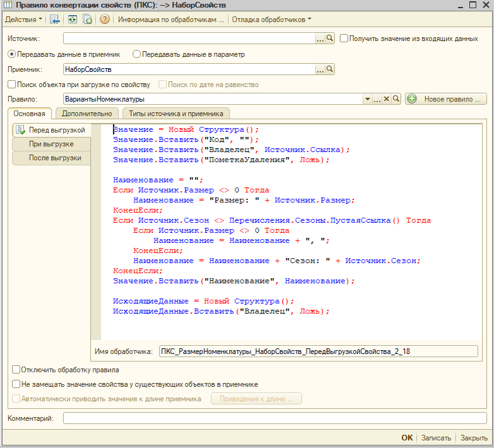Click the copy with green plus icon

(87, 20)
